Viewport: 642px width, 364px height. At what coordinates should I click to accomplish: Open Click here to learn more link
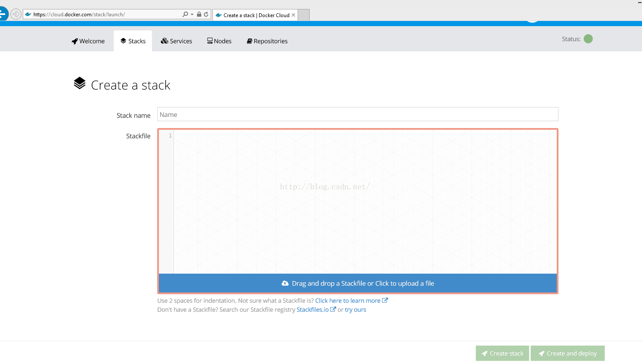(x=351, y=301)
